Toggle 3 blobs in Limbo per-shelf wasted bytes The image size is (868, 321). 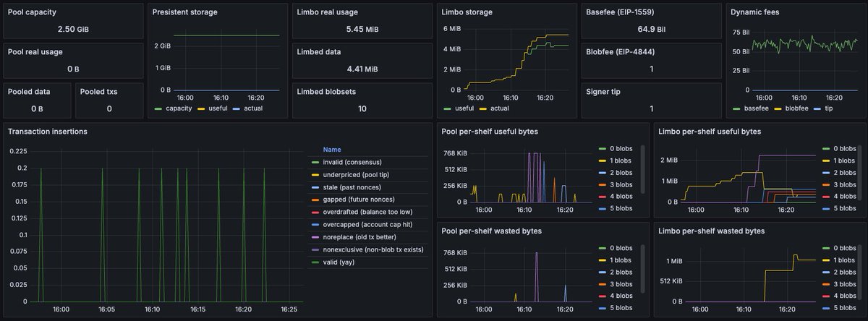[x=846, y=284]
